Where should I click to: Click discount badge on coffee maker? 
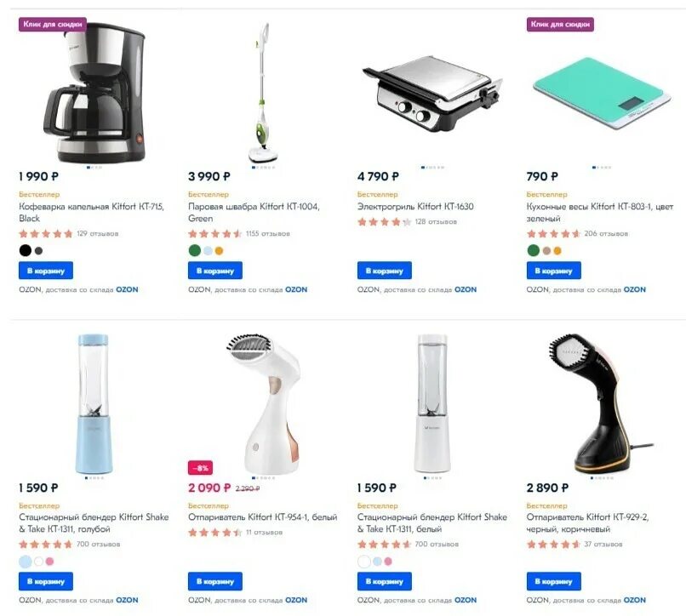(x=53, y=24)
